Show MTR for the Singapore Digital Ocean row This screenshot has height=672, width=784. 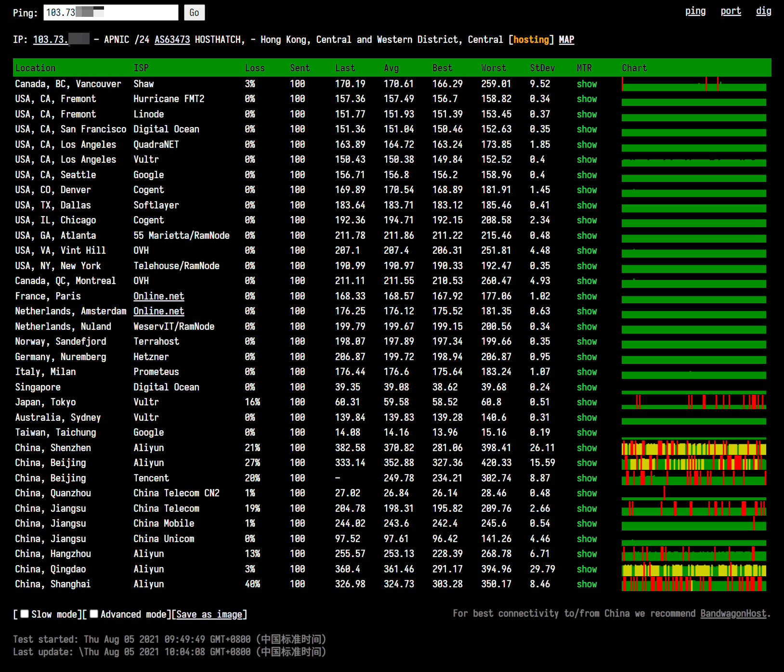pos(587,387)
